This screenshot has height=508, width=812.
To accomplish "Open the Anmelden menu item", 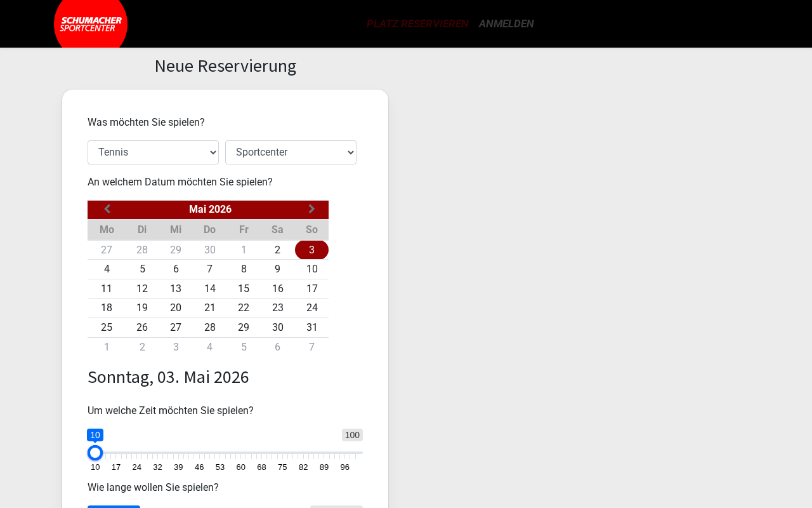I will (506, 23).
